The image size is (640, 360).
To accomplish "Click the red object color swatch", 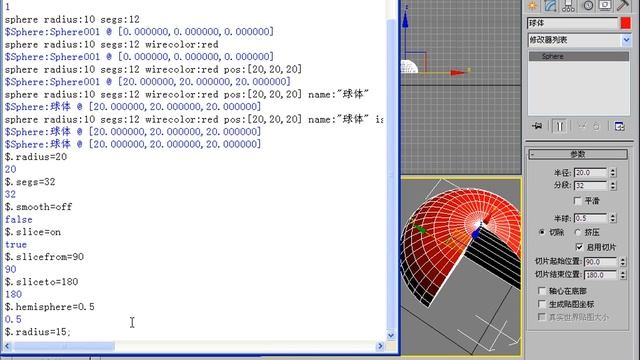I will pos(625,23).
